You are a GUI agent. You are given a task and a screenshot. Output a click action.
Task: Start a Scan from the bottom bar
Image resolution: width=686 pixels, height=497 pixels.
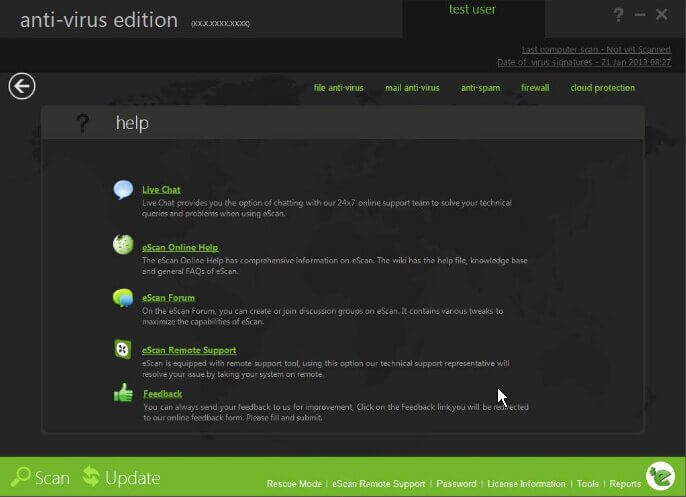pyautogui.click(x=40, y=477)
